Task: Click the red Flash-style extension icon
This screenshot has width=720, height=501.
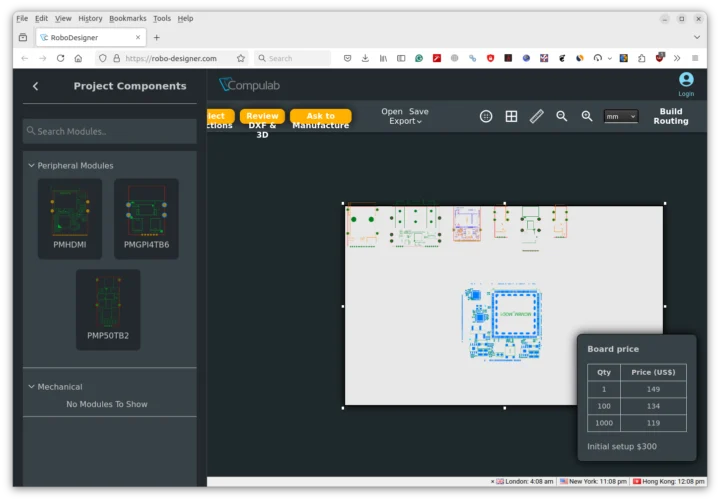Action: point(437,58)
